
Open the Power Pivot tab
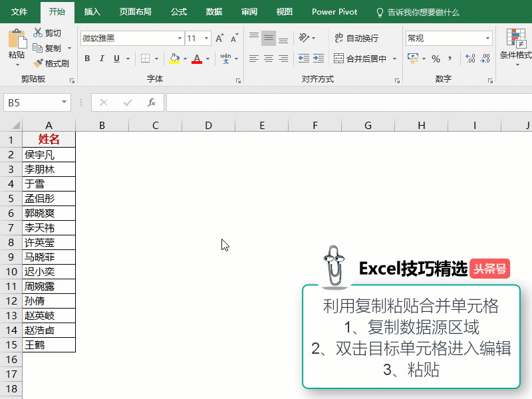[334, 12]
